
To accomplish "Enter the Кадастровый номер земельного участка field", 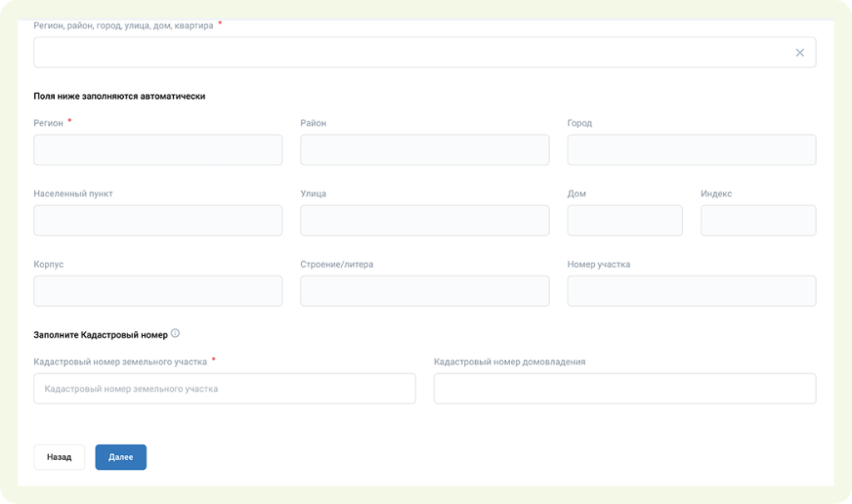I will point(225,388).
